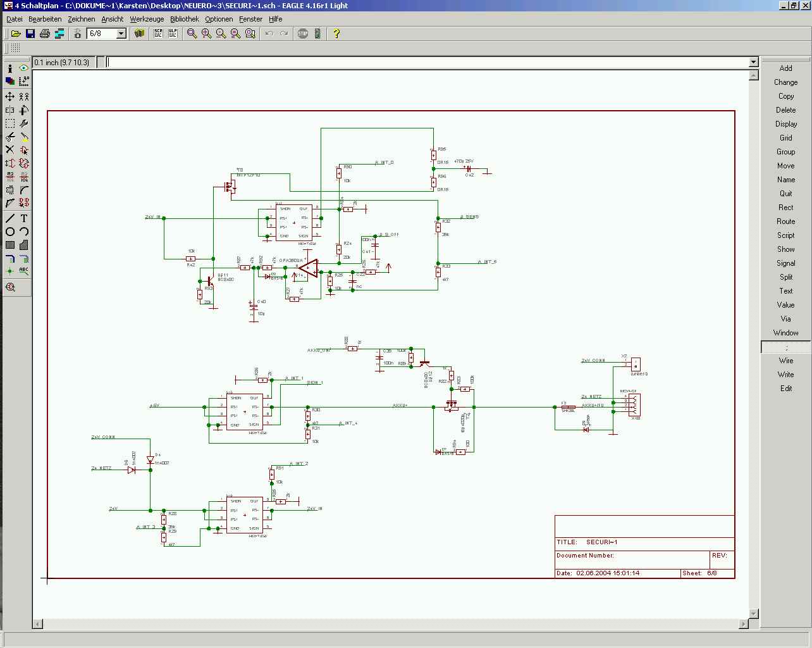Open the Bibliothek menu

[185, 19]
